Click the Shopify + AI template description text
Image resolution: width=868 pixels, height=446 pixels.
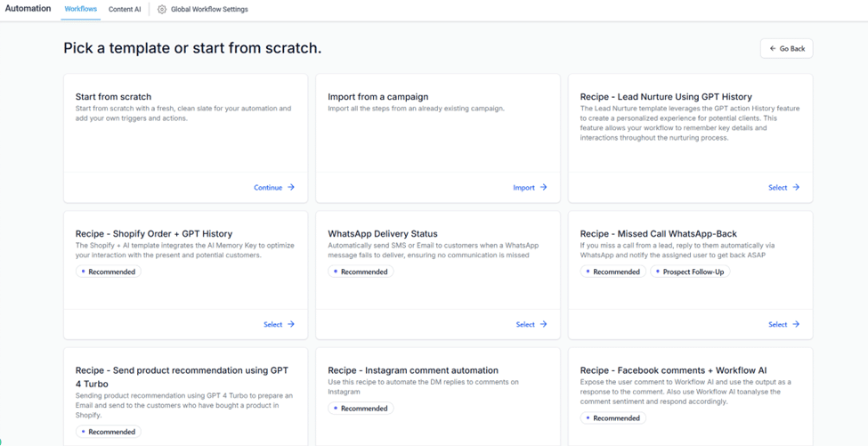point(185,250)
